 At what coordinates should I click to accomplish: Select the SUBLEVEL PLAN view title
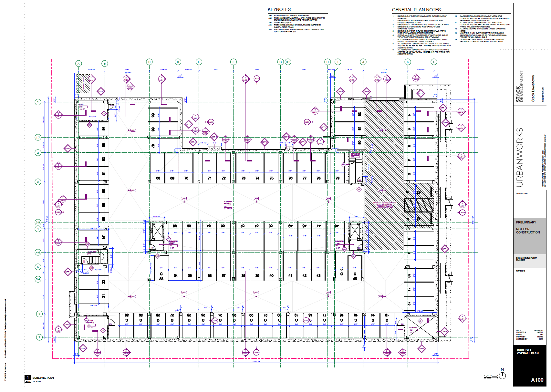click(43, 378)
